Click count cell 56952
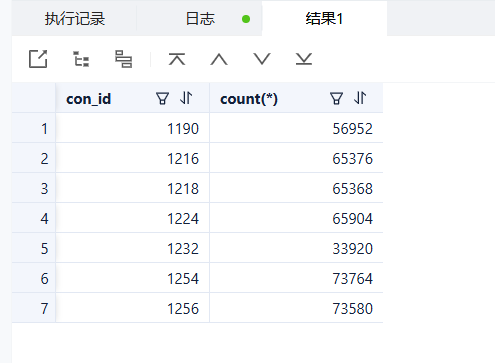495x363 pixels. click(296, 128)
